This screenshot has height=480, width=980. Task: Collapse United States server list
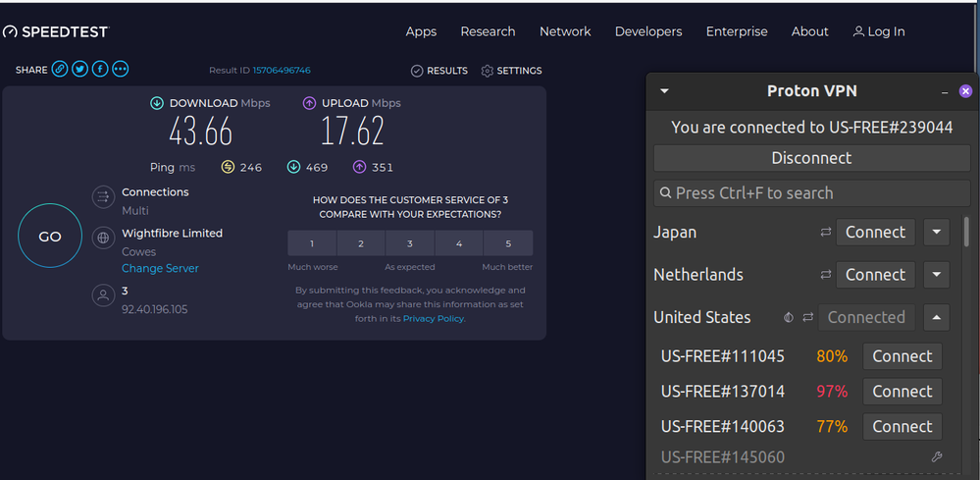(936, 317)
